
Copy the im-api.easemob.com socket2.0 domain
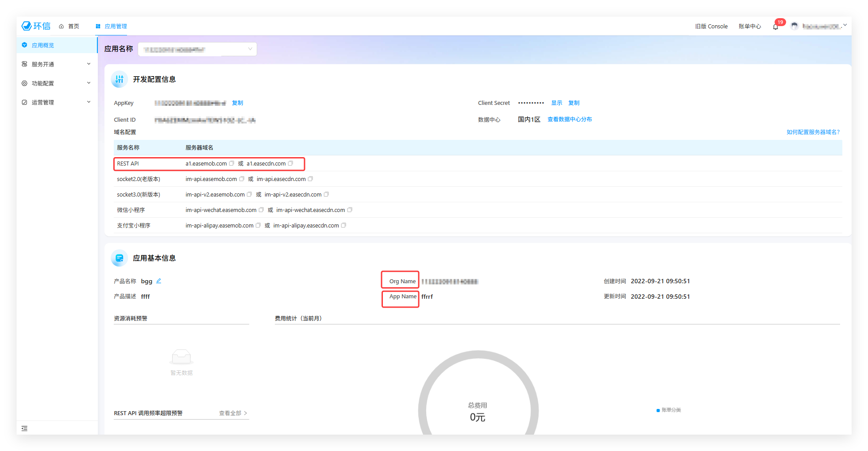[242, 179]
